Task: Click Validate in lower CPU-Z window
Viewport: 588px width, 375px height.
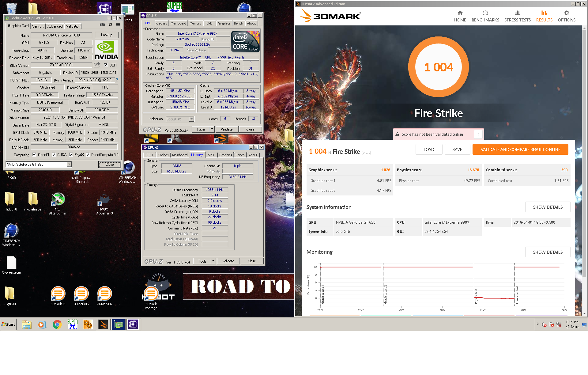Action: pos(228,261)
